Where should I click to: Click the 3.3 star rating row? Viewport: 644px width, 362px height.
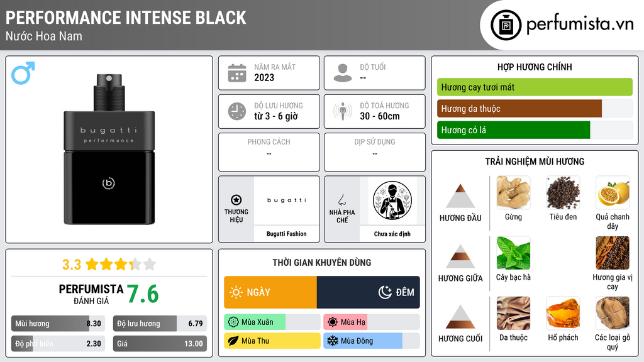pos(109,264)
